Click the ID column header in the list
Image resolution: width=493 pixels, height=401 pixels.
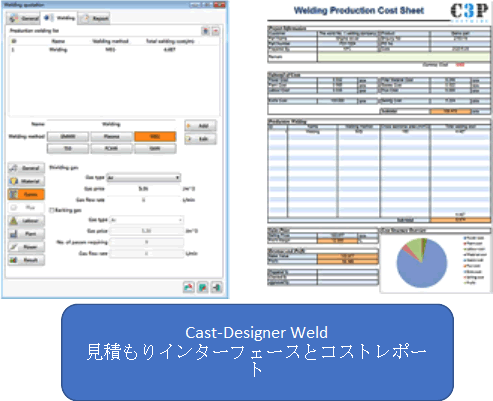[14, 41]
